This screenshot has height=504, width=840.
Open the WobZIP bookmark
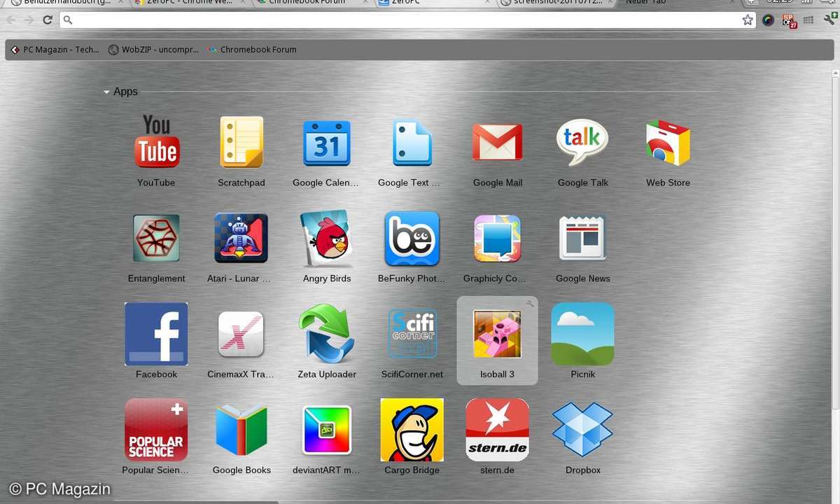coord(154,50)
